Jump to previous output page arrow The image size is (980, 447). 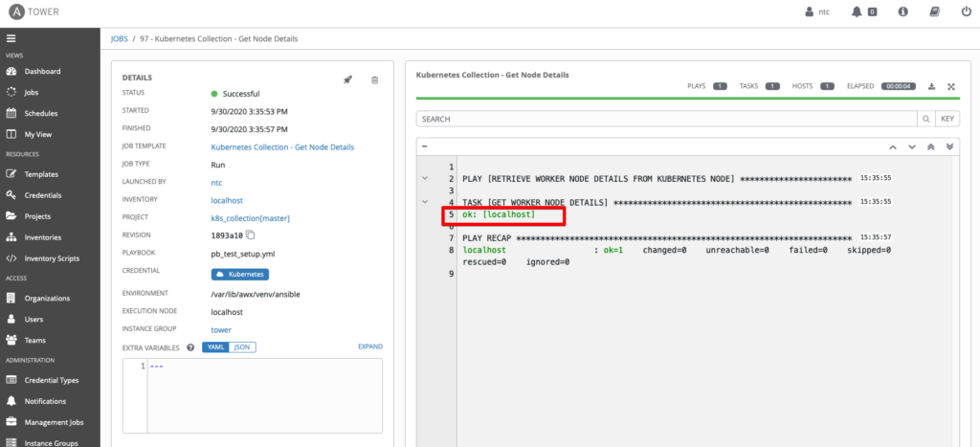[893, 146]
